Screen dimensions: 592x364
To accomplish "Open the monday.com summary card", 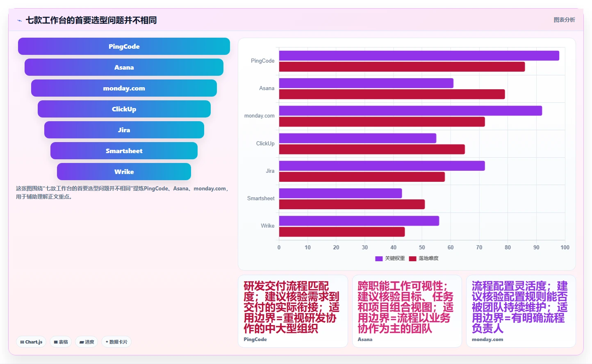I will tap(521, 311).
